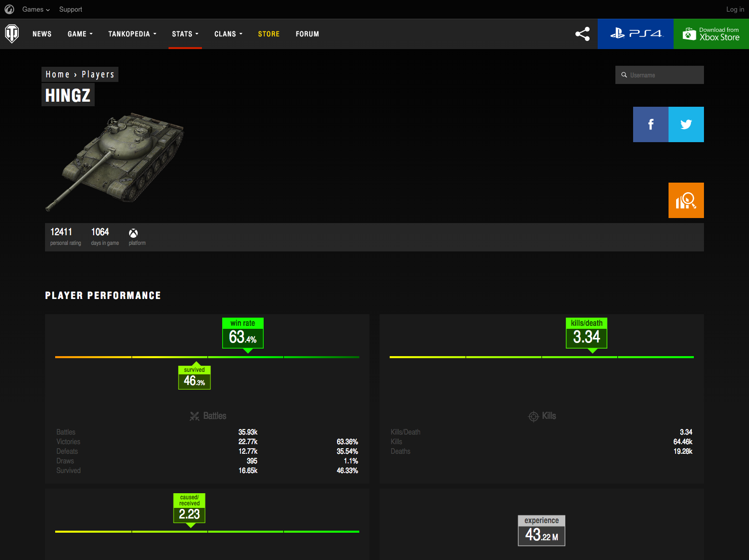Focus the Username search field
The width and height of the screenshot is (749, 560).
click(x=659, y=75)
